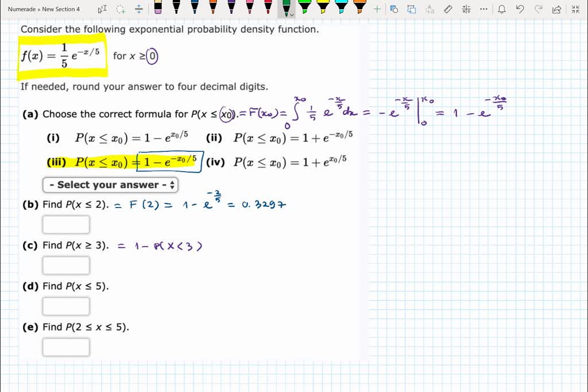Screen dimensions: 588x392
Task: Open the ellipsis overflow menu
Action: (x=483, y=8)
